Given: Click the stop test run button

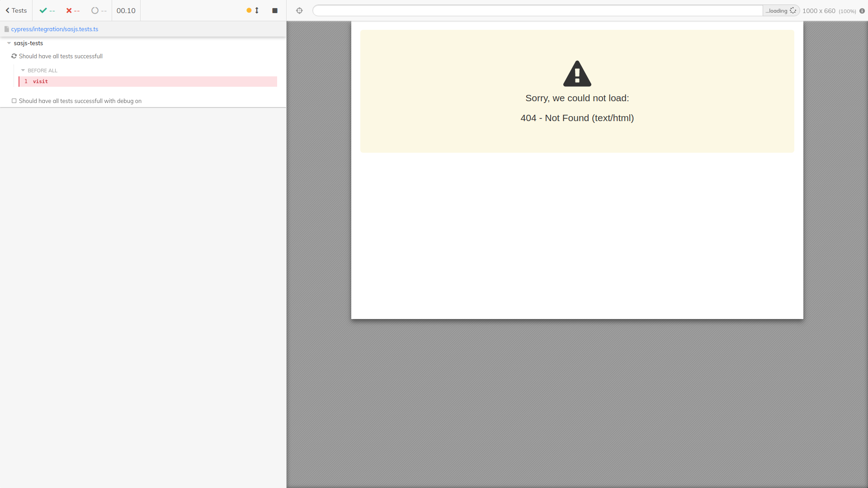Looking at the screenshot, I should click(274, 10).
